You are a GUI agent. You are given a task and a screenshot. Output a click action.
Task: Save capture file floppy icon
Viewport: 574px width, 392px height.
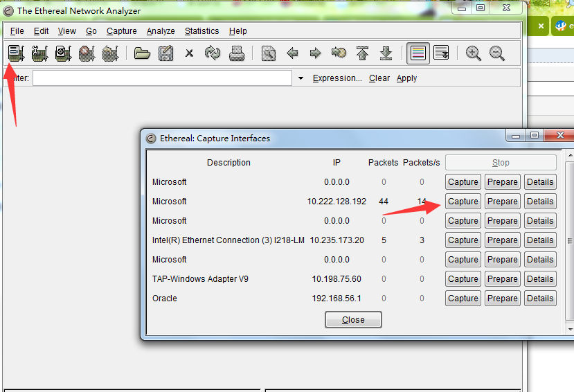[x=166, y=53]
